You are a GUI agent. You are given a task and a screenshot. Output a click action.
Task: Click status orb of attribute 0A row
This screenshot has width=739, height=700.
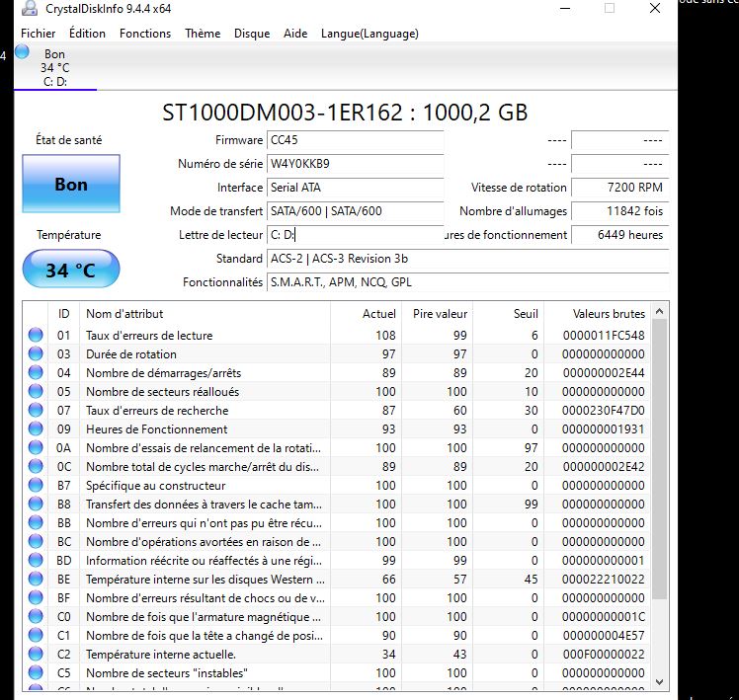click(x=36, y=447)
